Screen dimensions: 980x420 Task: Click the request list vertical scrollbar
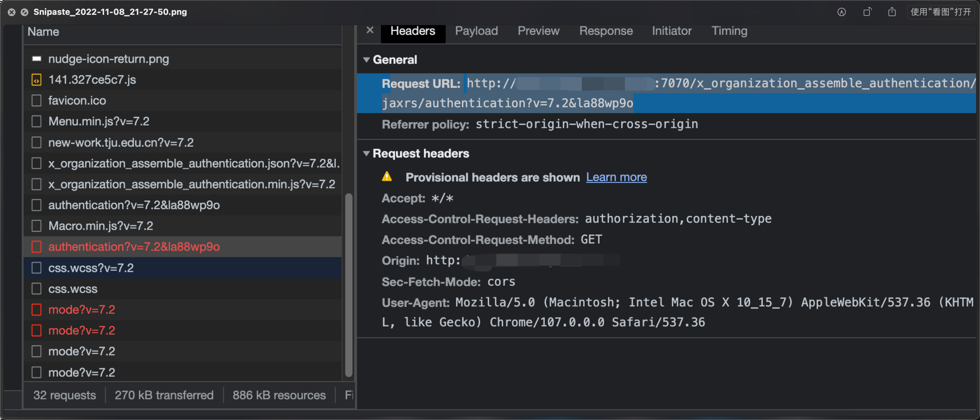click(x=348, y=285)
